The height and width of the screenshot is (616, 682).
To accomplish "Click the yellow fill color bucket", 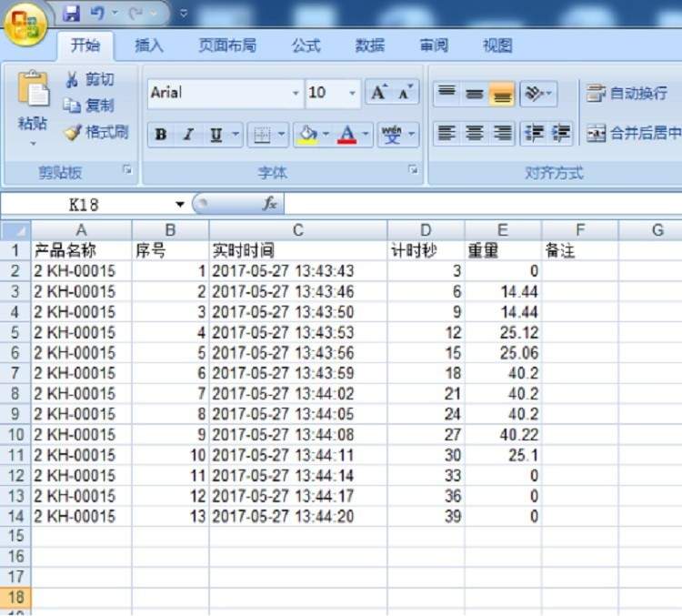I will coord(306,135).
